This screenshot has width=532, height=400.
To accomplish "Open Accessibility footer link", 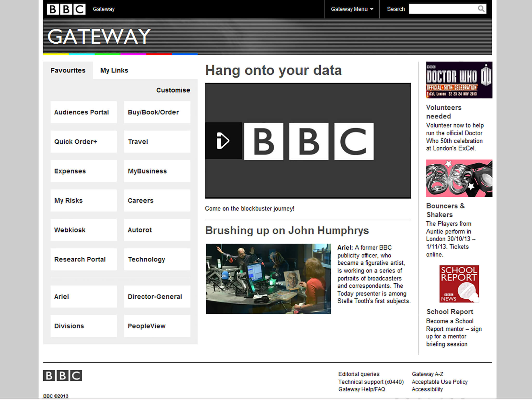I will [427, 389].
